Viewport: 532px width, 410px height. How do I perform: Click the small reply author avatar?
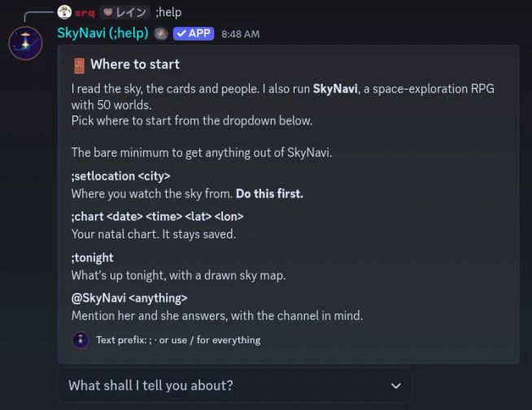[64, 12]
